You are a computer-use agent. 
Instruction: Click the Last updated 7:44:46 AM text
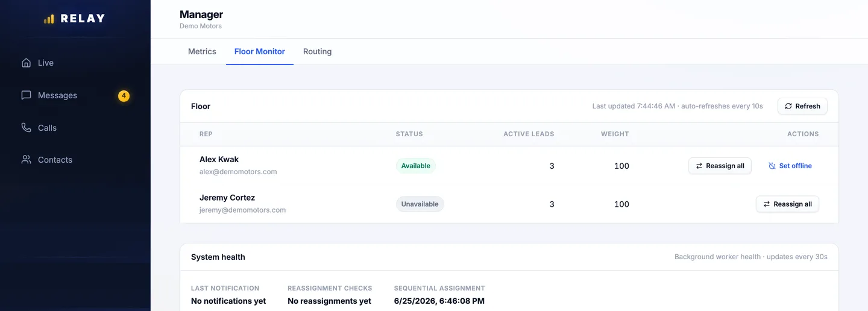point(634,106)
